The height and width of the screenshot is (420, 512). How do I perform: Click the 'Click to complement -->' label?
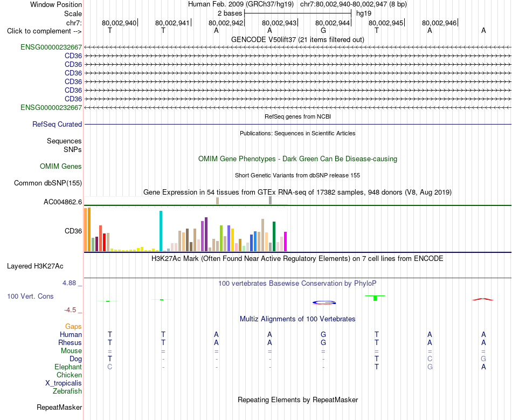pos(44,31)
